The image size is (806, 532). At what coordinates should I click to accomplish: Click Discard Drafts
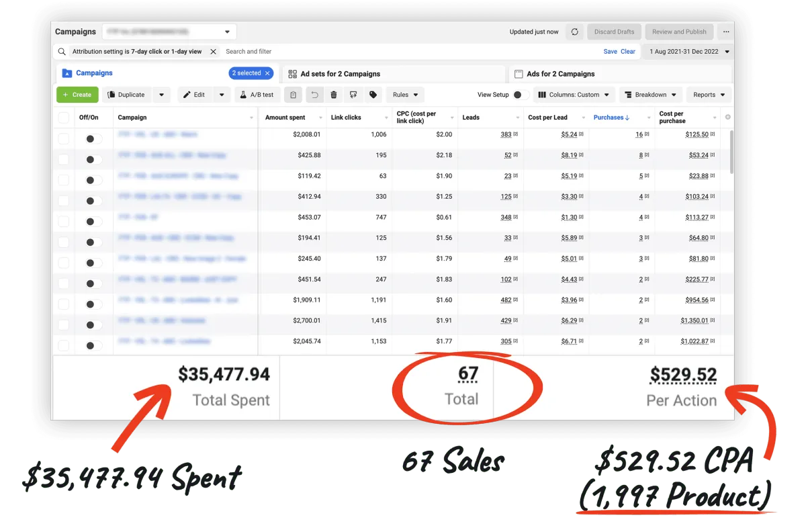point(614,32)
